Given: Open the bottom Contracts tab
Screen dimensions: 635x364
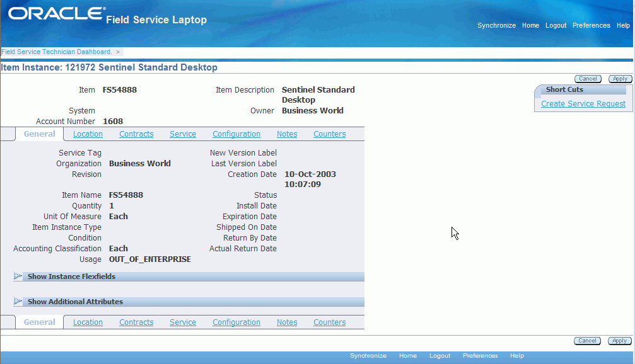Looking at the screenshot, I should click(136, 322).
